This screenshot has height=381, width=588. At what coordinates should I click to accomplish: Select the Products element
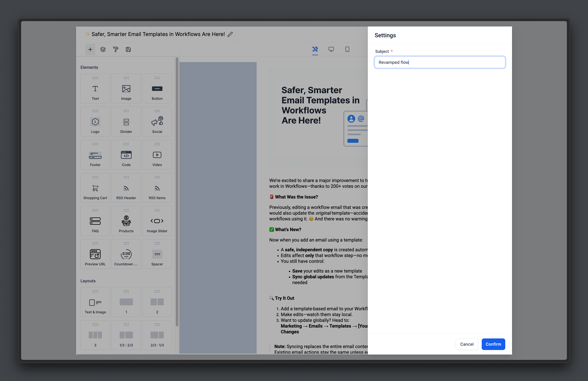(126, 221)
